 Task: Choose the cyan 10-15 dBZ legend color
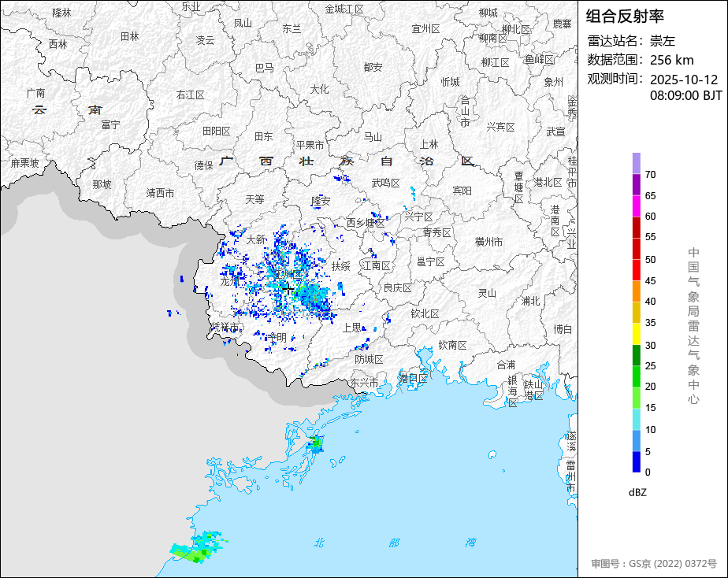[x=636, y=419]
